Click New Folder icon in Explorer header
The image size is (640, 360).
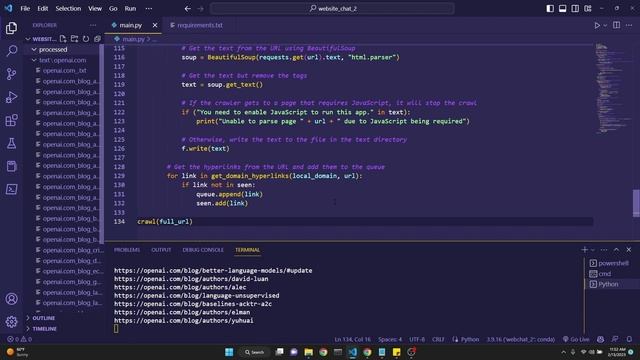click(x=74, y=39)
